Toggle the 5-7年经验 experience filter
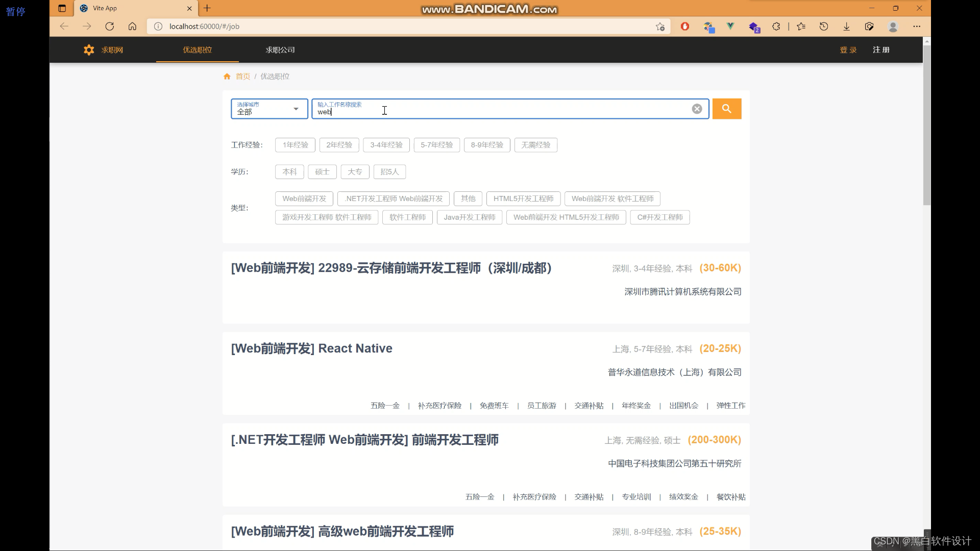The height and width of the screenshot is (551, 980). click(x=436, y=145)
